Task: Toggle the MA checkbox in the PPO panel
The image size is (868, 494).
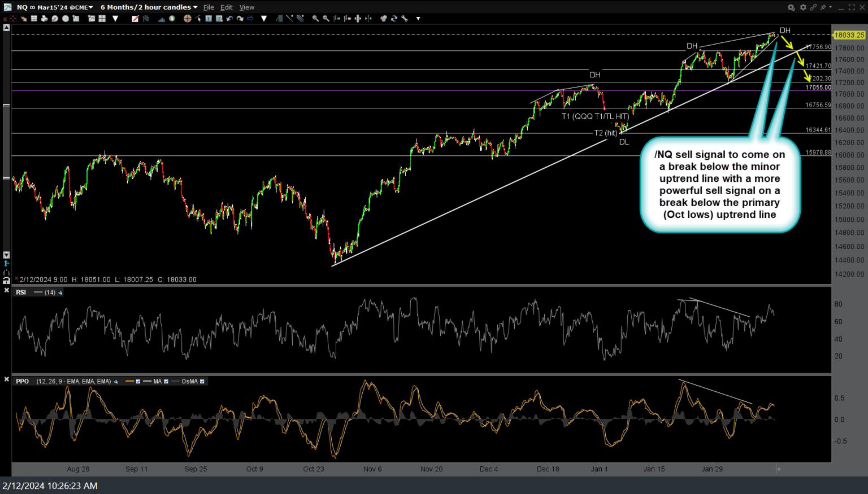Action: 166,381
